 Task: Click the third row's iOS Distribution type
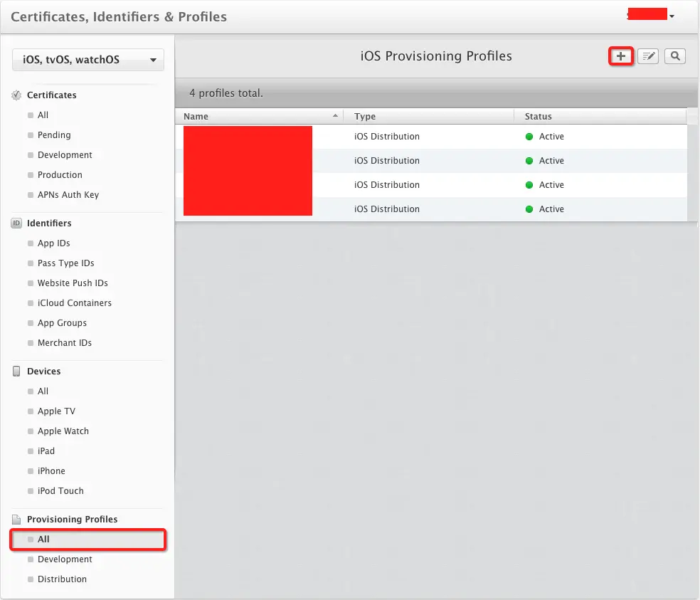point(386,184)
